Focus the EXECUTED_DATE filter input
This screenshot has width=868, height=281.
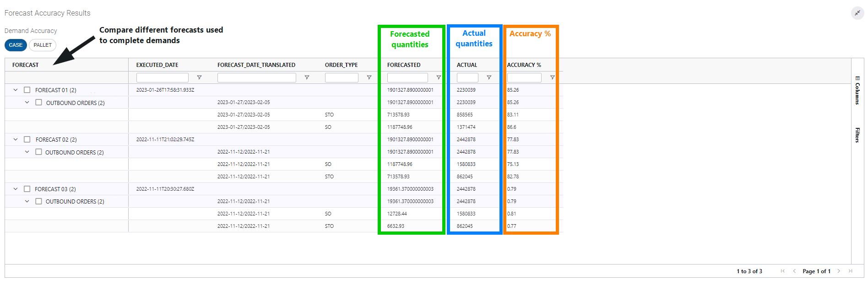click(x=163, y=77)
